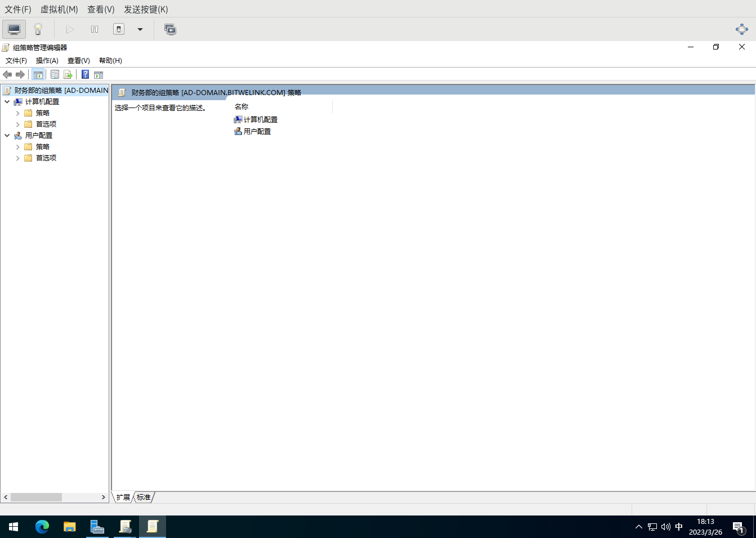Click the export list toolbar icon

point(68,75)
